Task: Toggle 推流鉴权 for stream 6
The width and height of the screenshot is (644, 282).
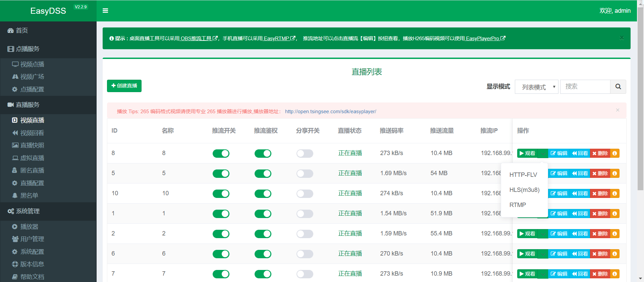Action: pyautogui.click(x=263, y=254)
